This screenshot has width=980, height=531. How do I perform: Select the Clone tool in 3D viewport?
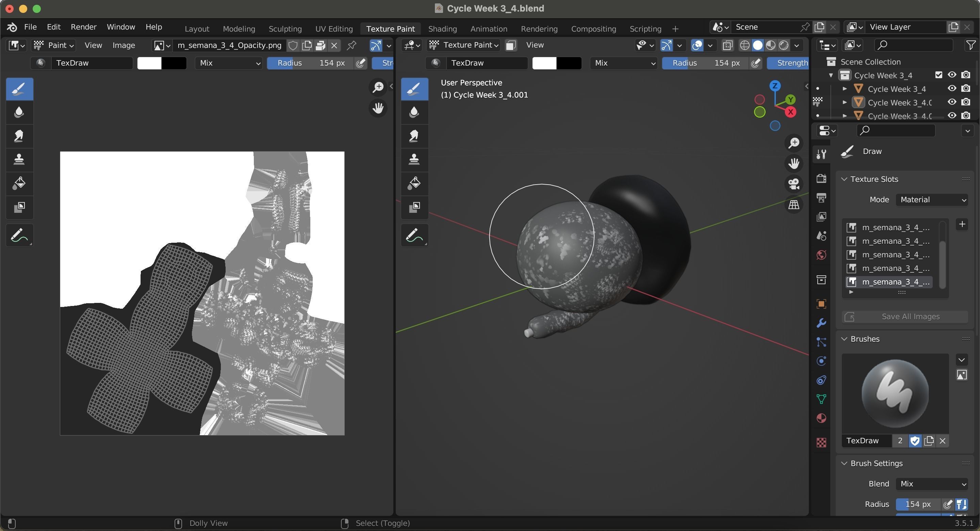[414, 159]
